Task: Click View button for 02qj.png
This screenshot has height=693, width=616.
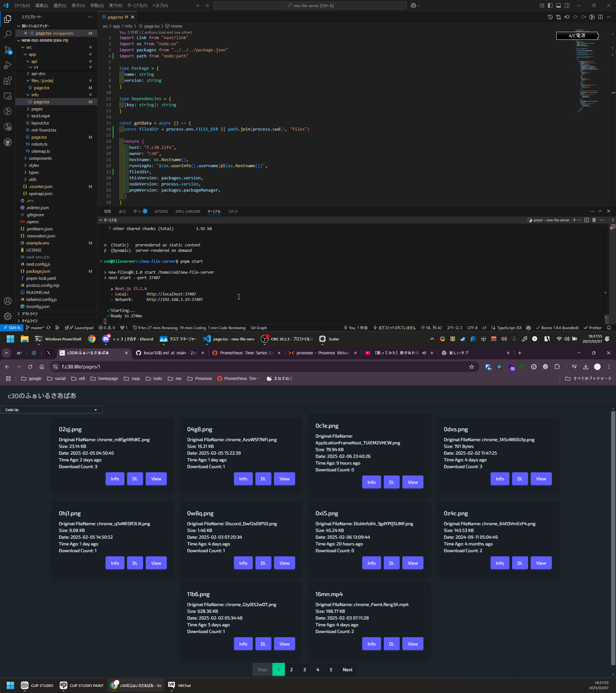Action: click(156, 479)
